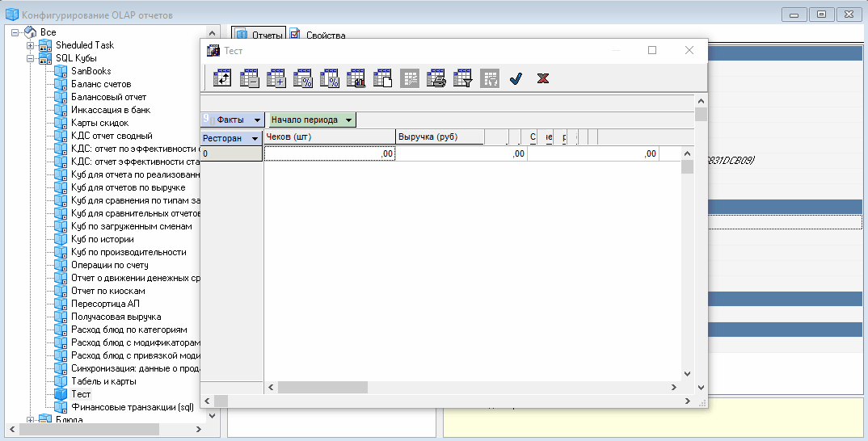Screen dimensions: 868x441
Task: Select the Почасовая выручка cube
Action: tap(116, 317)
